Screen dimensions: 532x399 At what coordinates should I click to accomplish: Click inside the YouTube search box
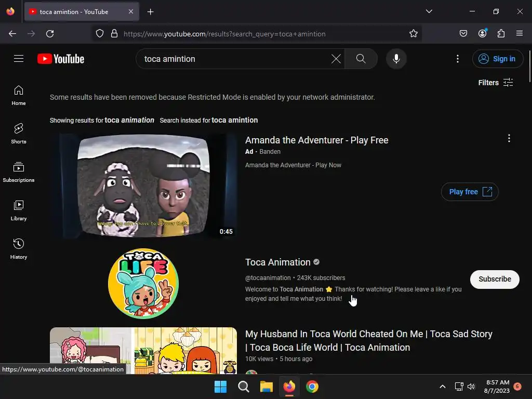[x=234, y=59]
